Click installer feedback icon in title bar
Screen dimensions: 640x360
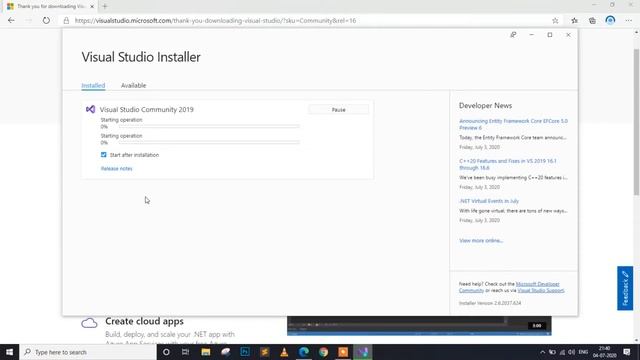[513, 35]
